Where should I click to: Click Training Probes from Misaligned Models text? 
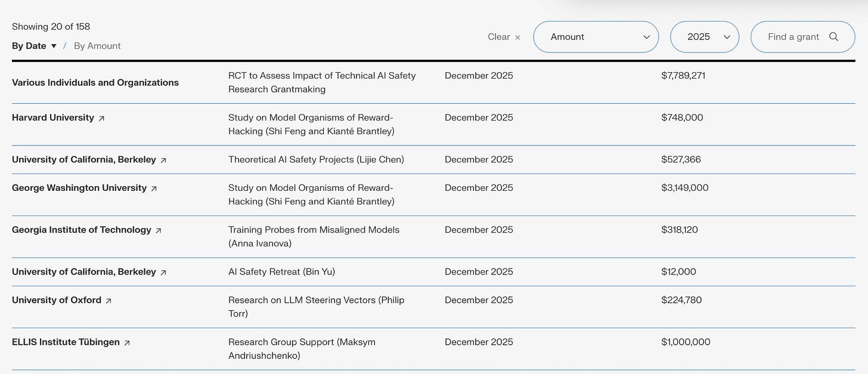tap(314, 236)
